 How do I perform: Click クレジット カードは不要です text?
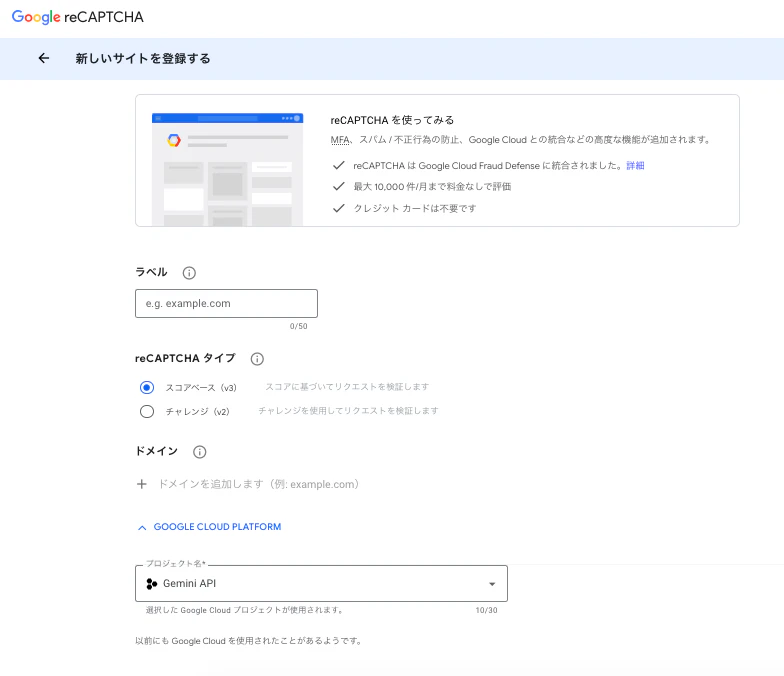[415, 208]
